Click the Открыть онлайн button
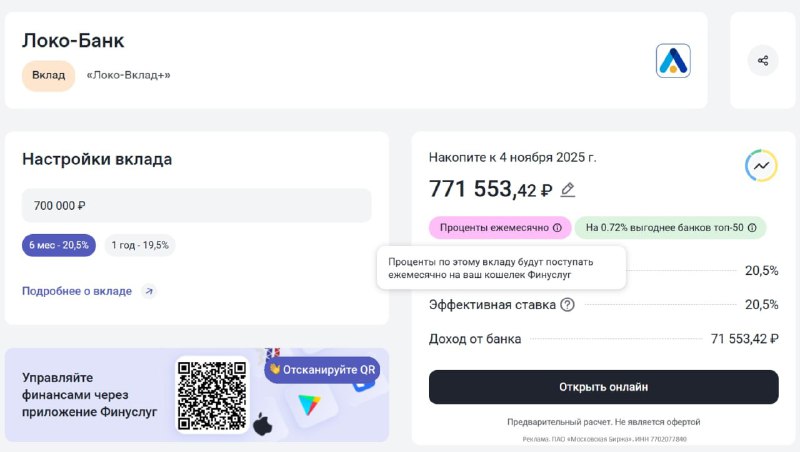 (x=604, y=387)
